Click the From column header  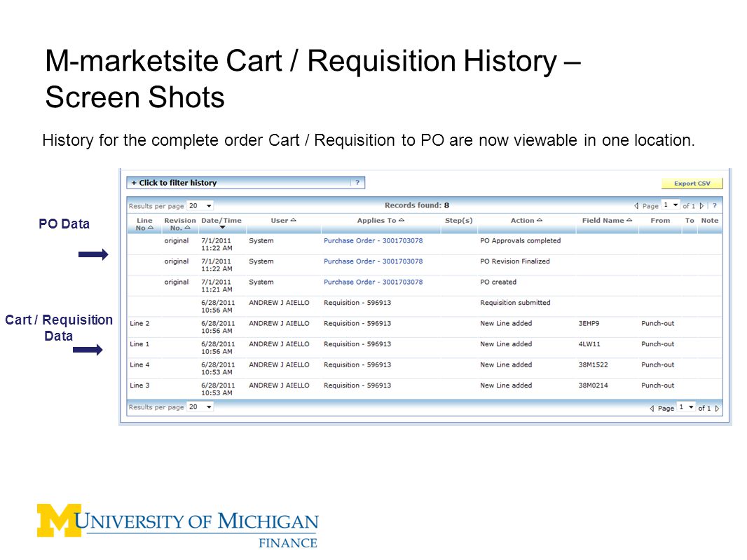pos(660,220)
